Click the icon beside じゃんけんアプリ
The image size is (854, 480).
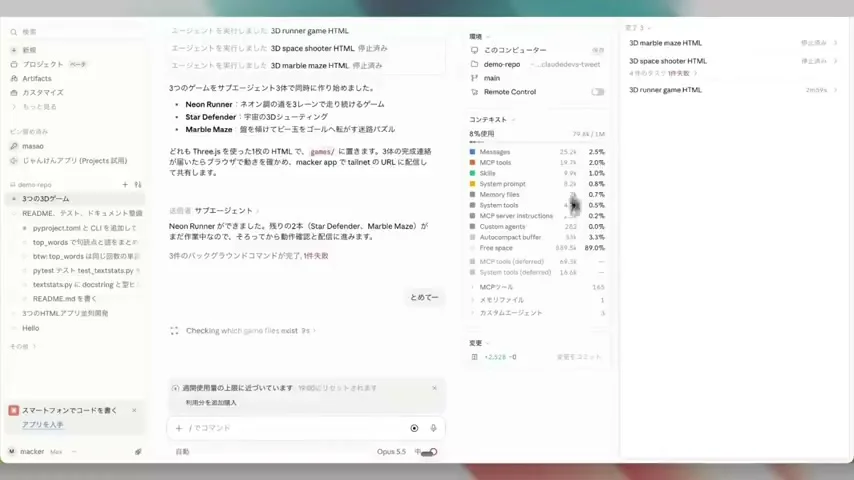(14, 161)
